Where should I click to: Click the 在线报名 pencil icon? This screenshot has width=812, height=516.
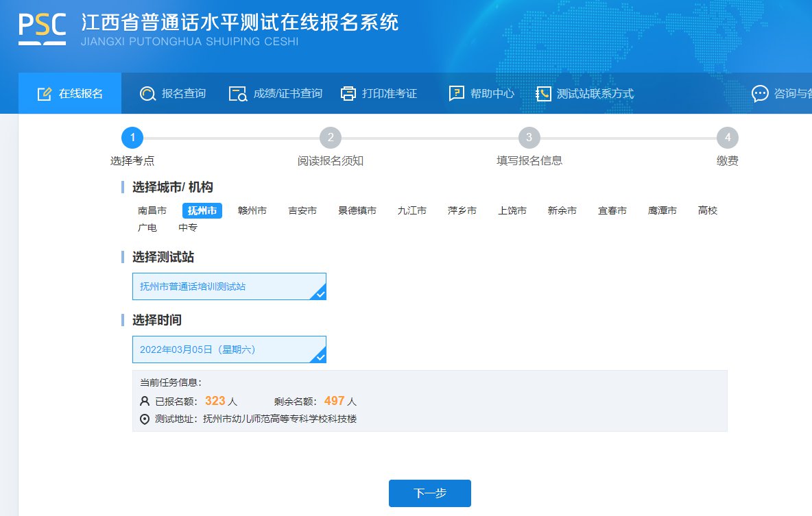tap(45, 94)
